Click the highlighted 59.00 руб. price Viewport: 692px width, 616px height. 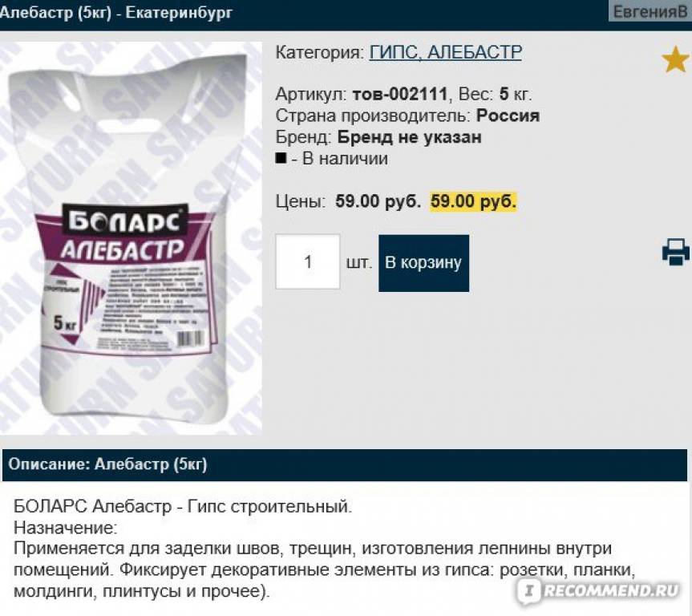point(473,201)
